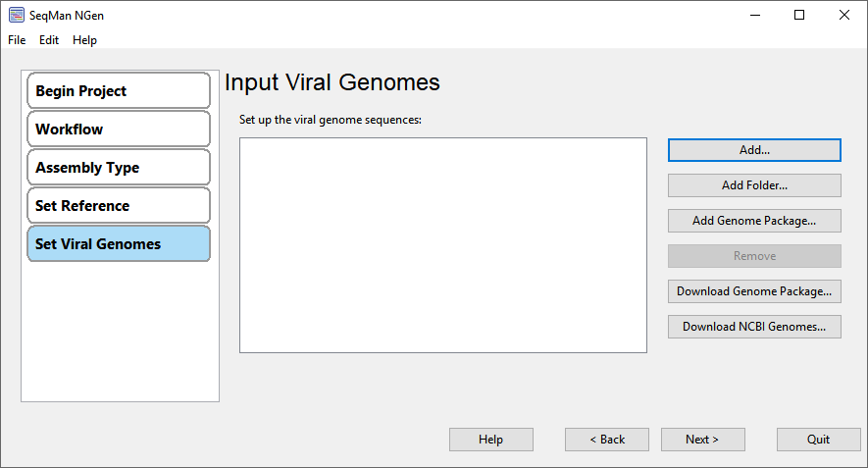Screen dimensions: 868x468
Task: Open Download Genome Package... dialog
Action: [x=754, y=291]
